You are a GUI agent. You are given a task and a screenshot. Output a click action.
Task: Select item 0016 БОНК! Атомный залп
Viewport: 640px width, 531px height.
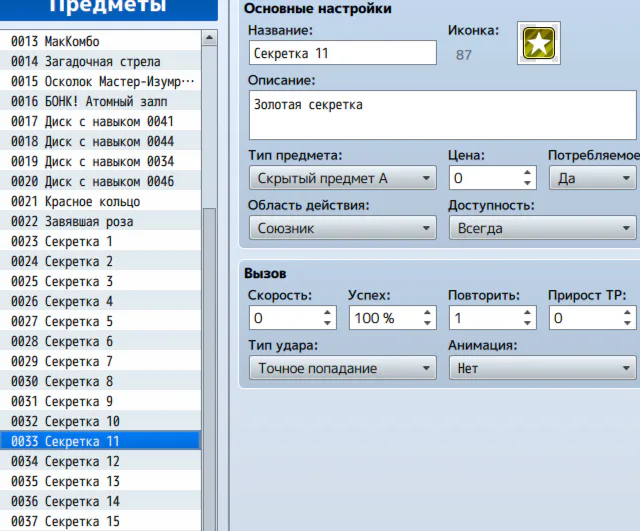coord(100,101)
